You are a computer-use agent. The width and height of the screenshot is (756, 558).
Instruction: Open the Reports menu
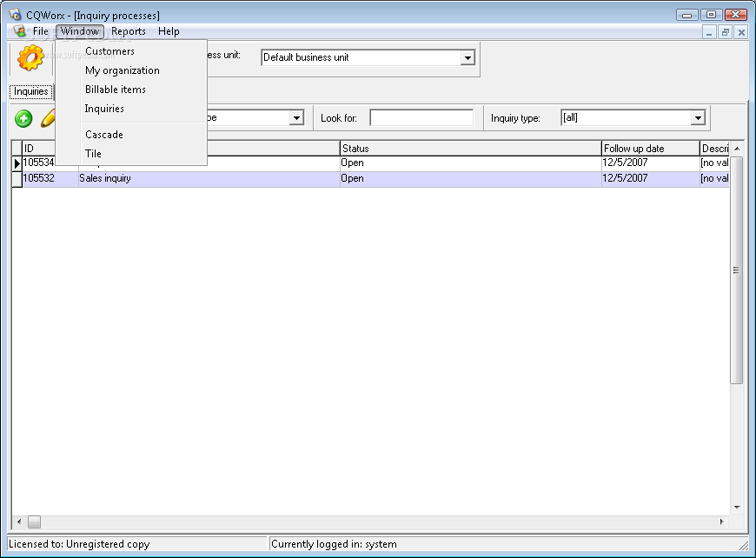pyautogui.click(x=129, y=31)
